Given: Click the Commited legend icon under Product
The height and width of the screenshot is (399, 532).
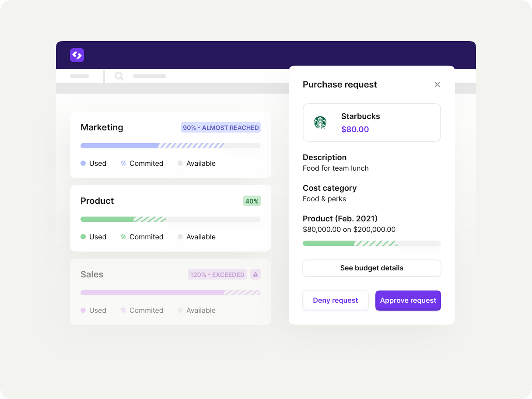Looking at the screenshot, I should [x=123, y=237].
